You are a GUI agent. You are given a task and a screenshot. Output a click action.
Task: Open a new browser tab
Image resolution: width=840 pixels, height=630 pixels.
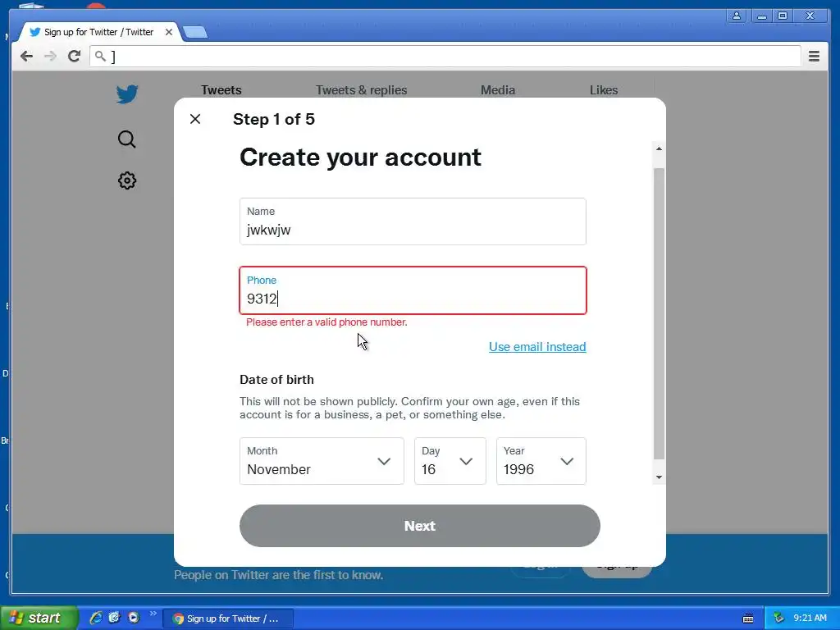tap(195, 32)
